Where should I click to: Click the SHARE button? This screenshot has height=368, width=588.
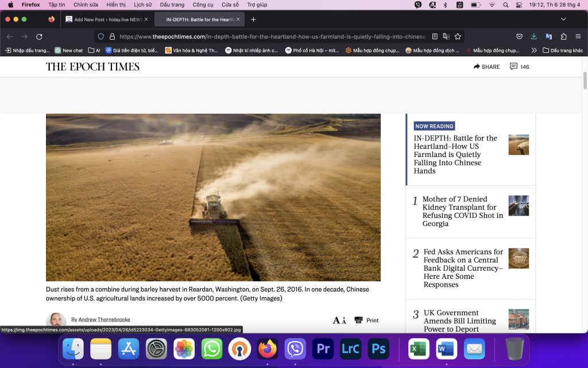click(x=486, y=67)
